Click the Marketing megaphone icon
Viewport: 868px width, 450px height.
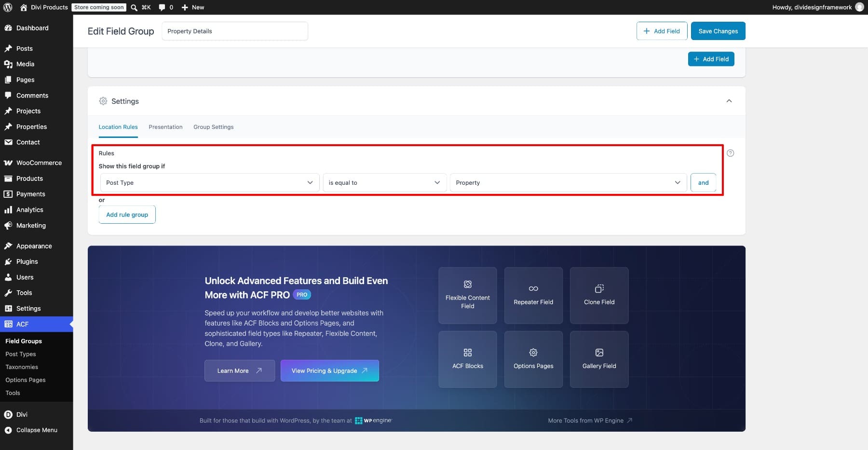click(8, 225)
